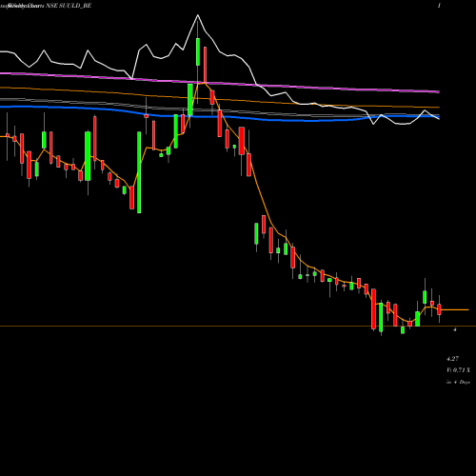The image size is (476, 476).
Task: Select the tallest green candle at chart peak
Action: pos(198,51)
